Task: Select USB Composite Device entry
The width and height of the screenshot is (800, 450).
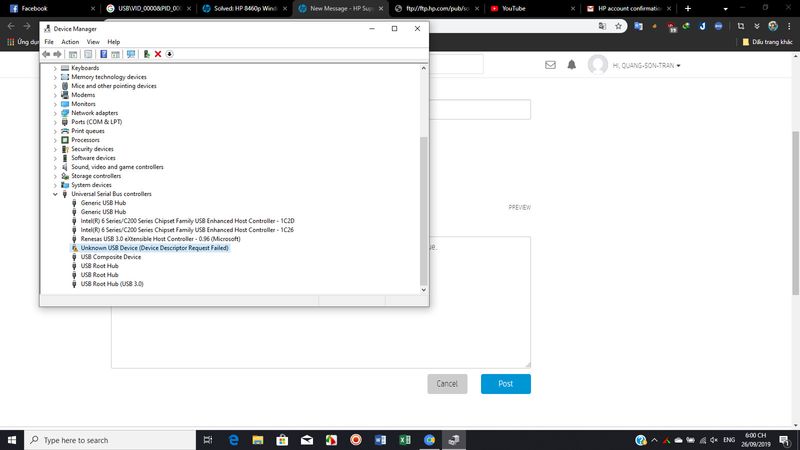Action: point(111,257)
